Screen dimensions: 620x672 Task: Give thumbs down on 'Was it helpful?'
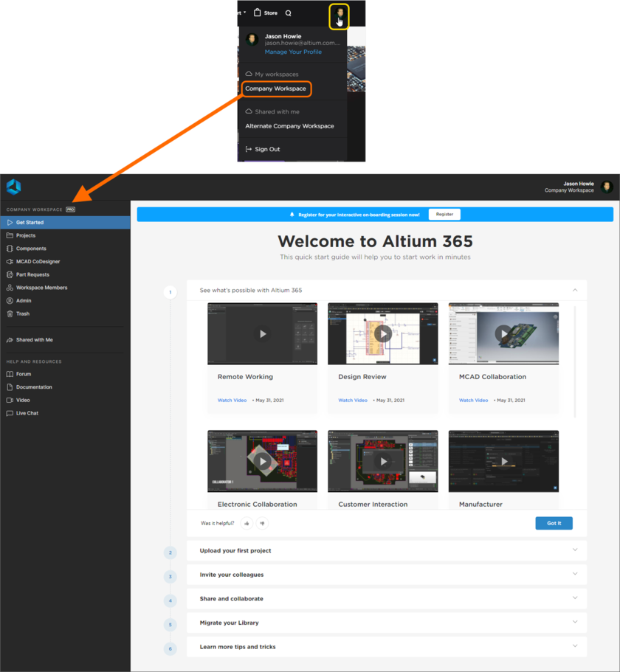pos(262,522)
